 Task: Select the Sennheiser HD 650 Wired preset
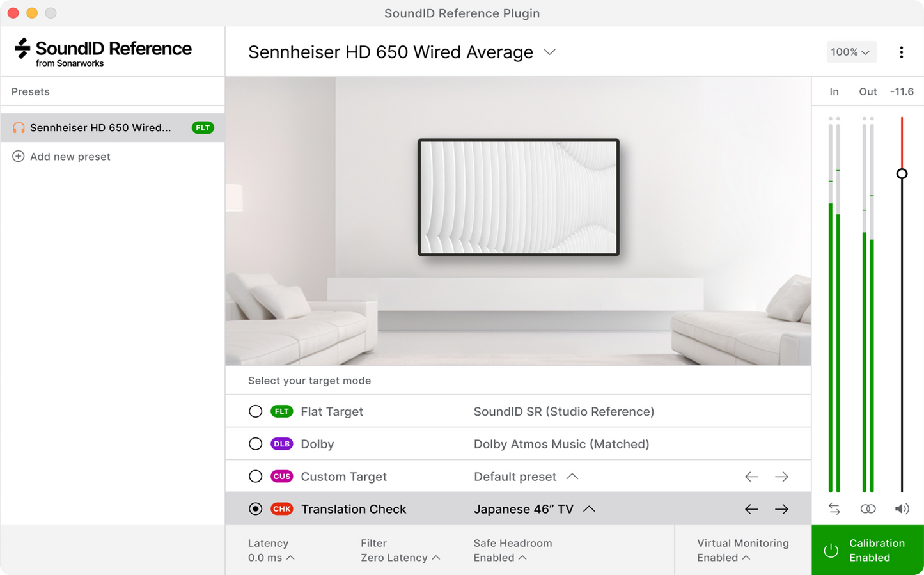point(113,128)
